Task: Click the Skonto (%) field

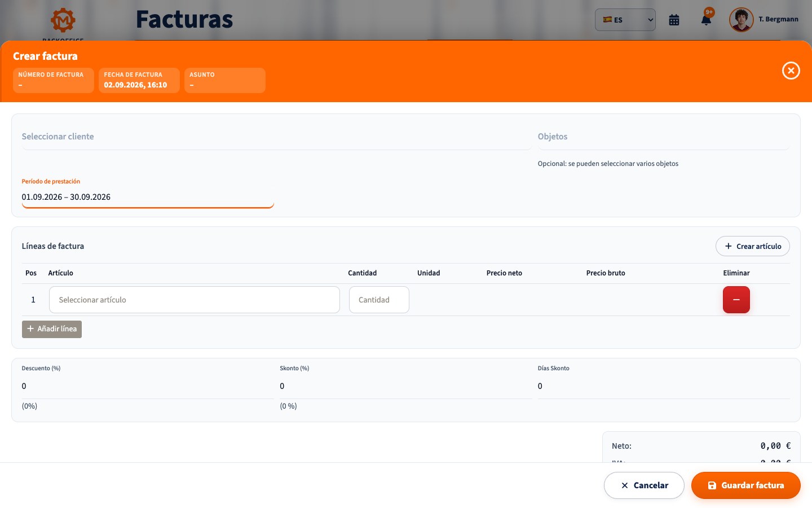Action: pyautogui.click(x=406, y=386)
